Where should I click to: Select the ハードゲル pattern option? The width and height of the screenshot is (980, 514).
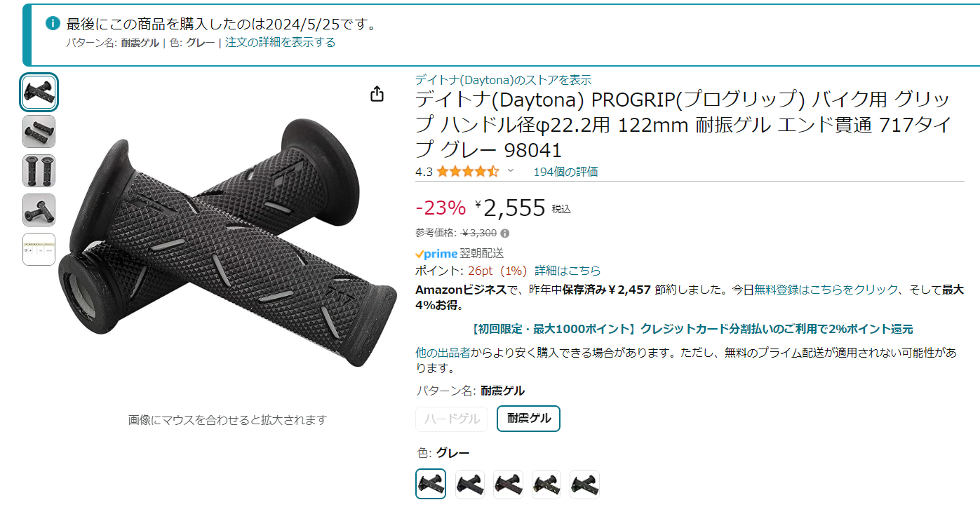(452, 419)
